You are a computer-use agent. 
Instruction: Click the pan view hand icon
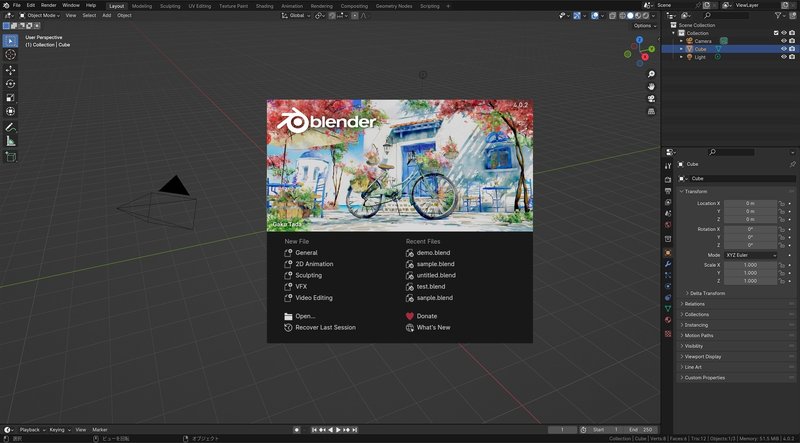coord(652,86)
